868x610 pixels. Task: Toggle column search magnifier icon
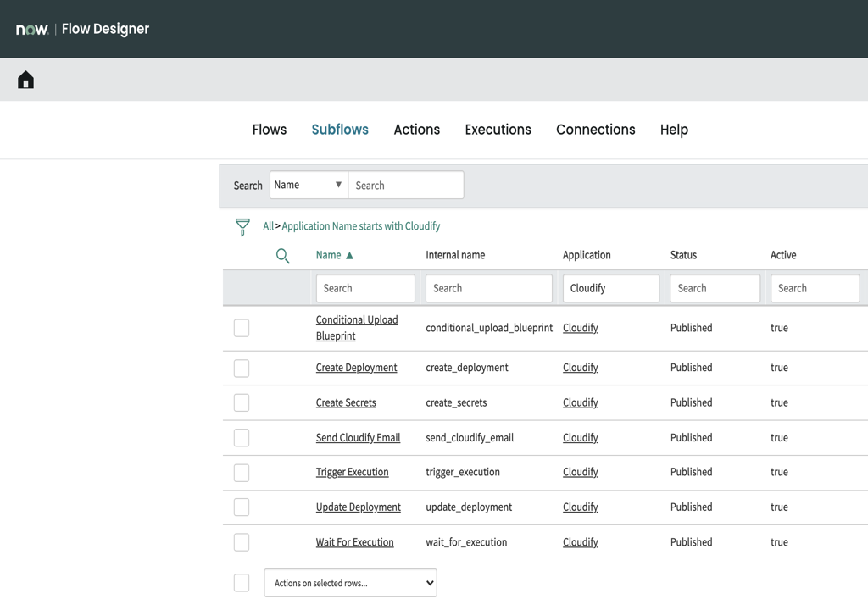pos(283,256)
